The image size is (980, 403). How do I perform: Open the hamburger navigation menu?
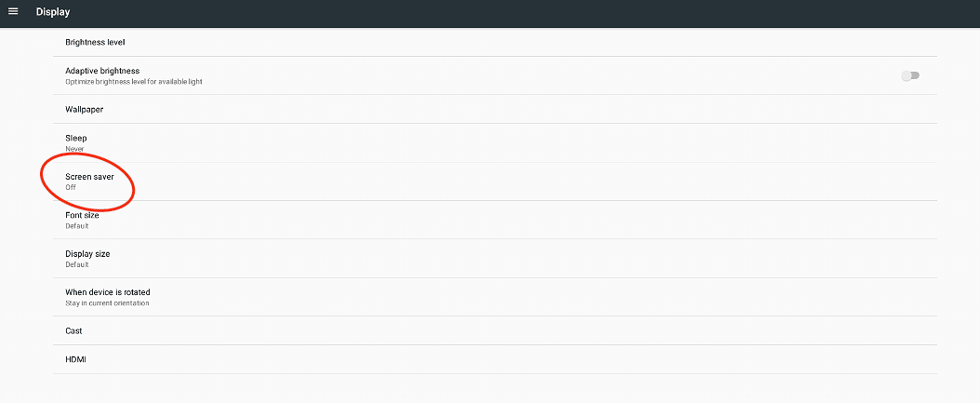tap(13, 12)
